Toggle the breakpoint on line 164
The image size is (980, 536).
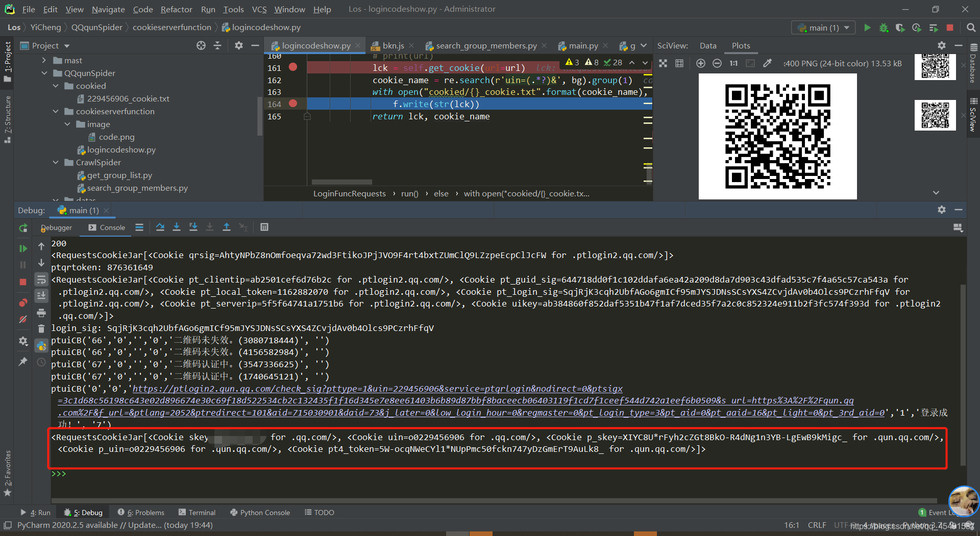coord(293,104)
